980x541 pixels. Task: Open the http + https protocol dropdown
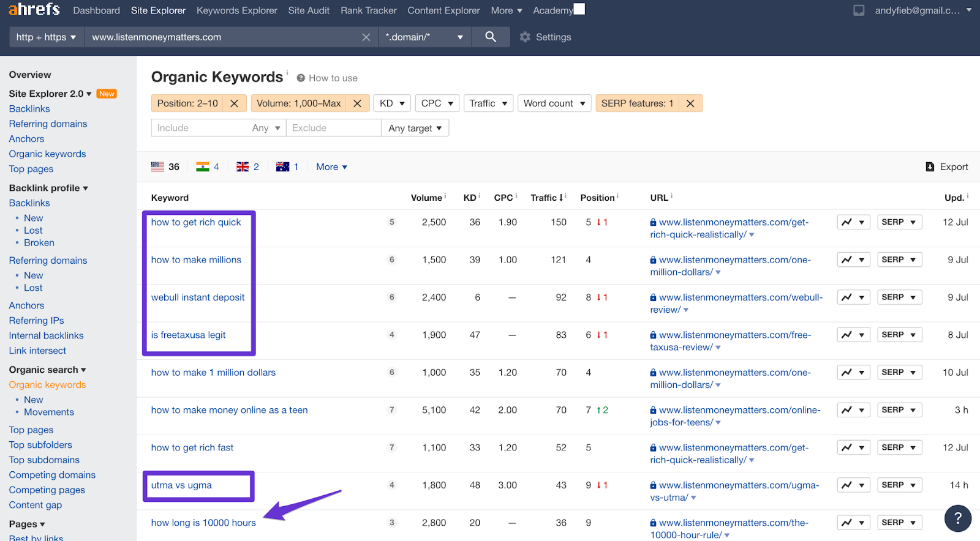pyautogui.click(x=47, y=37)
